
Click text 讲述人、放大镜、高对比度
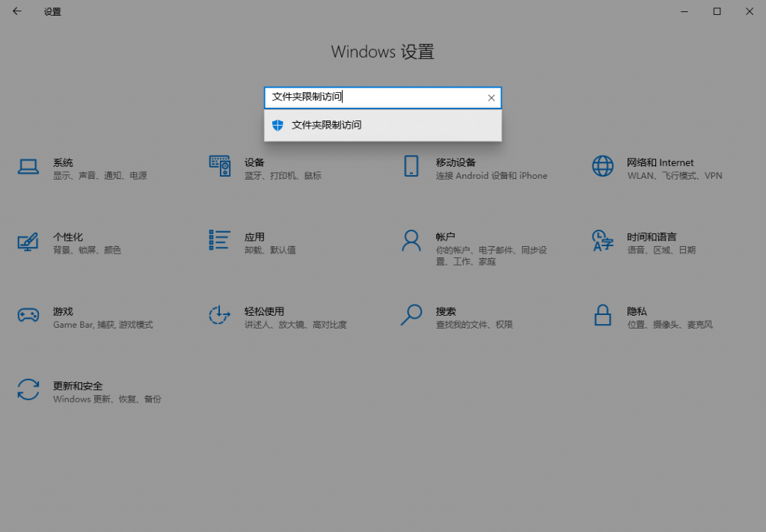click(x=295, y=325)
